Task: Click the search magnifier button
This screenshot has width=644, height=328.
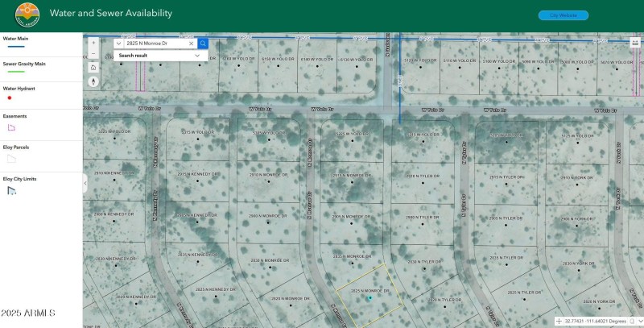Action: click(x=203, y=44)
